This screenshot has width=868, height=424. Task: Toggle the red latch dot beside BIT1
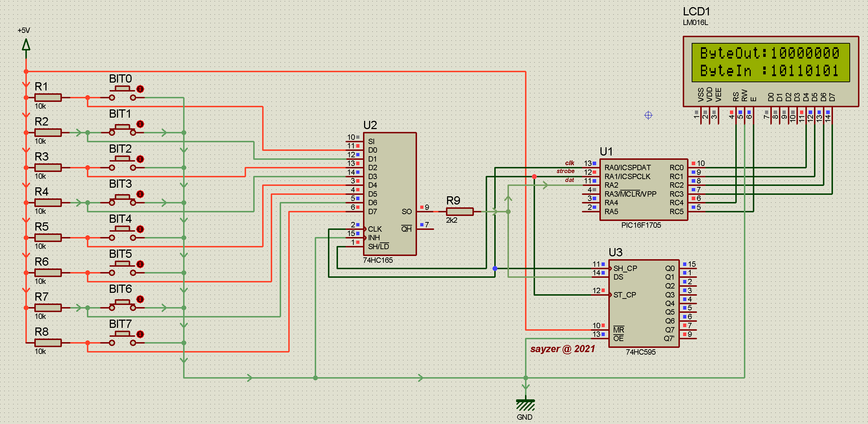(140, 124)
